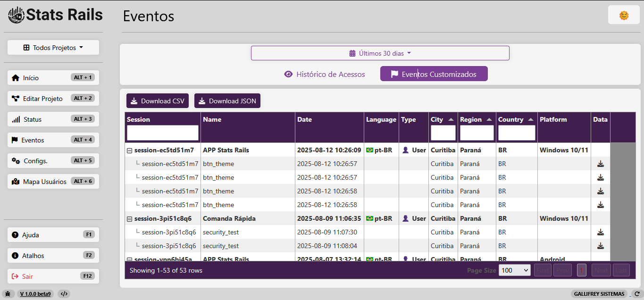Screen dimensions: 644x300
Task: Click the Download CSV button
Action: click(x=158, y=101)
